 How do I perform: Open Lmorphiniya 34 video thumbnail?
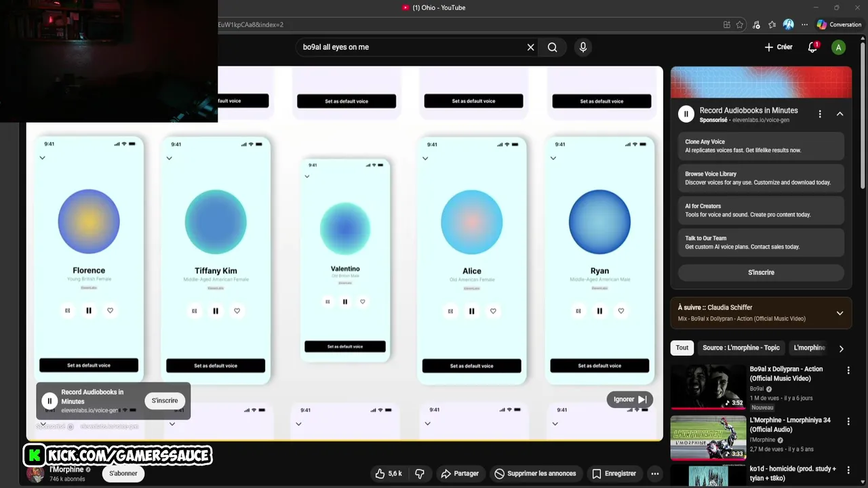pos(708,438)
